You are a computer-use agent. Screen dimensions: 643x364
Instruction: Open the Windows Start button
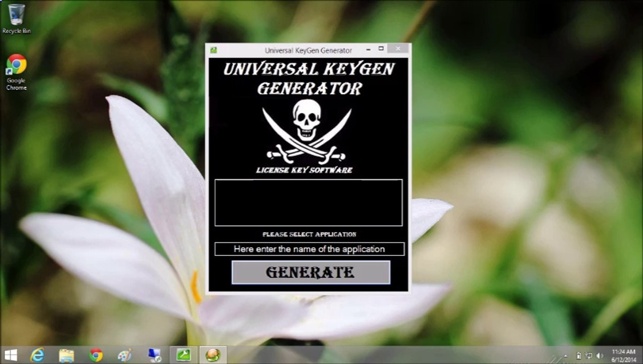pos(11,355)
